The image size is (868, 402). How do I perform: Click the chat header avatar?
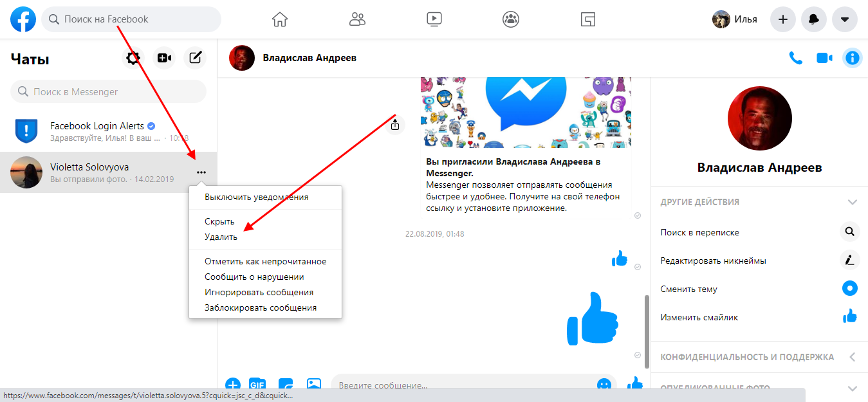coord(242,58)
